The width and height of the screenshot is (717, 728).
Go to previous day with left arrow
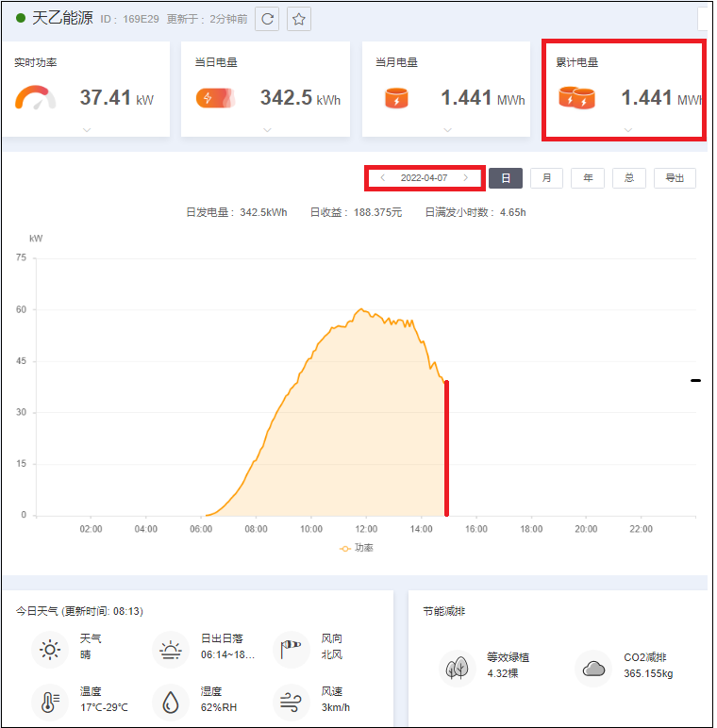point(383,178)
